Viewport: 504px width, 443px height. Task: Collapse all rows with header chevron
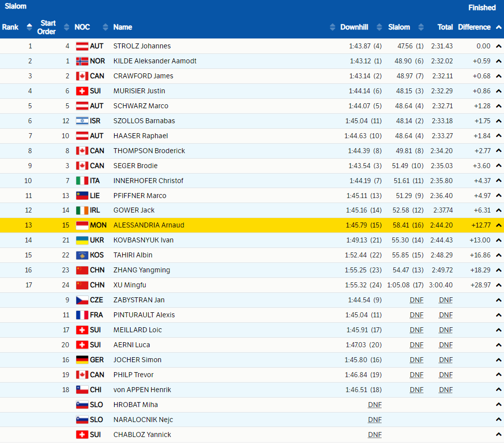499,27
